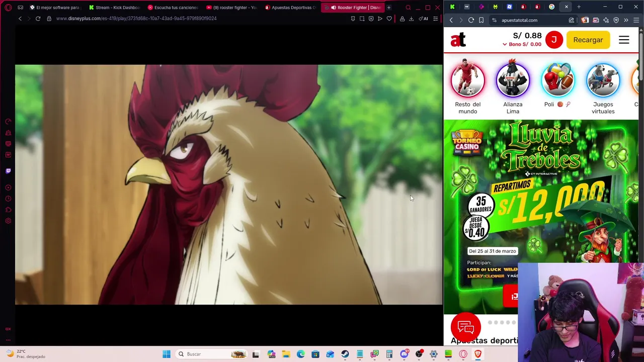Switch to Roblox tab in Brave

[509, 7]
